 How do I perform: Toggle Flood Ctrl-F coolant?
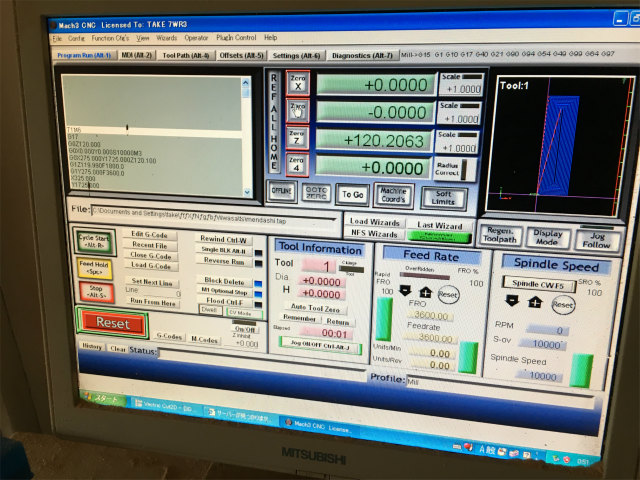pos(224,302)
